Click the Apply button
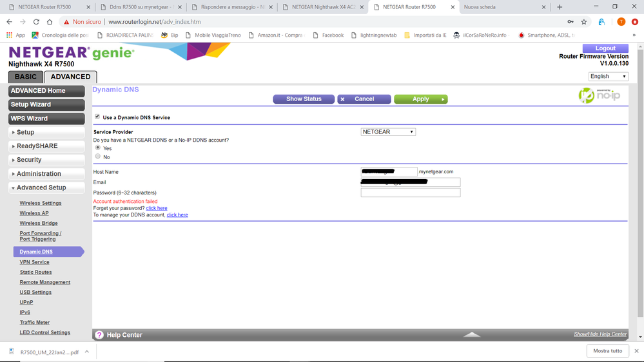 [x=421, y=99]
